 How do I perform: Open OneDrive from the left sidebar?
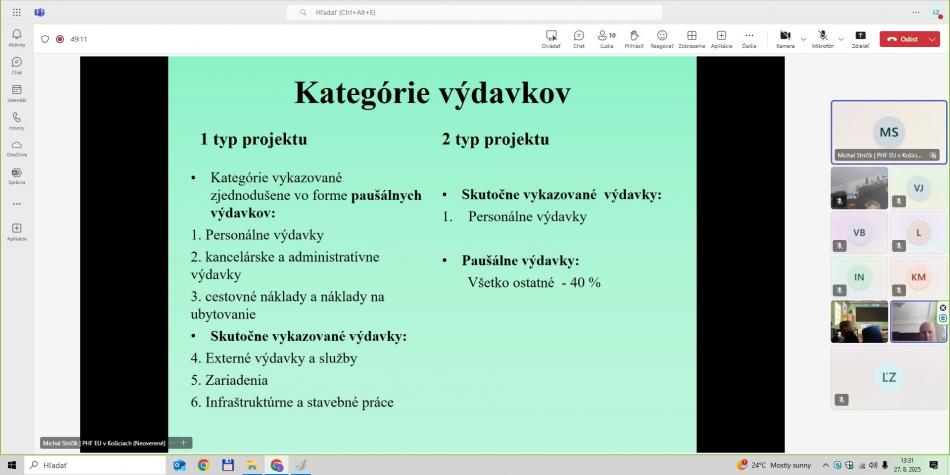point(16,148)
